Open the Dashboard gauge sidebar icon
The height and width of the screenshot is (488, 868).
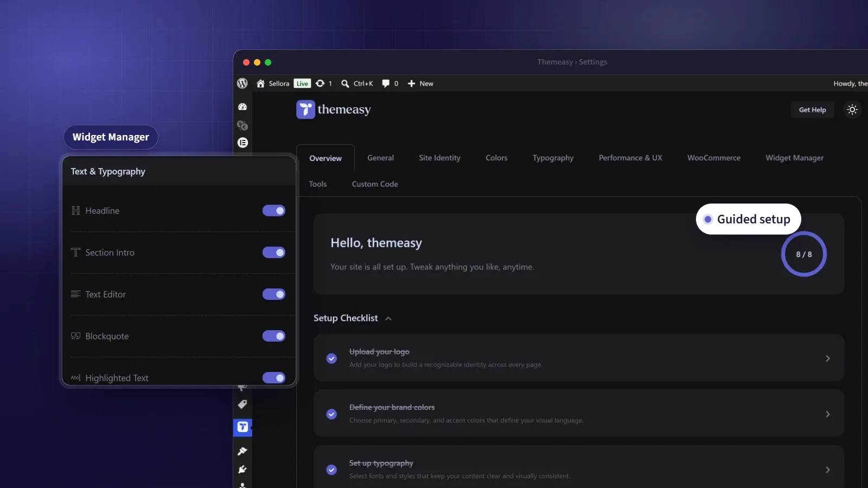tap(242, 107)
